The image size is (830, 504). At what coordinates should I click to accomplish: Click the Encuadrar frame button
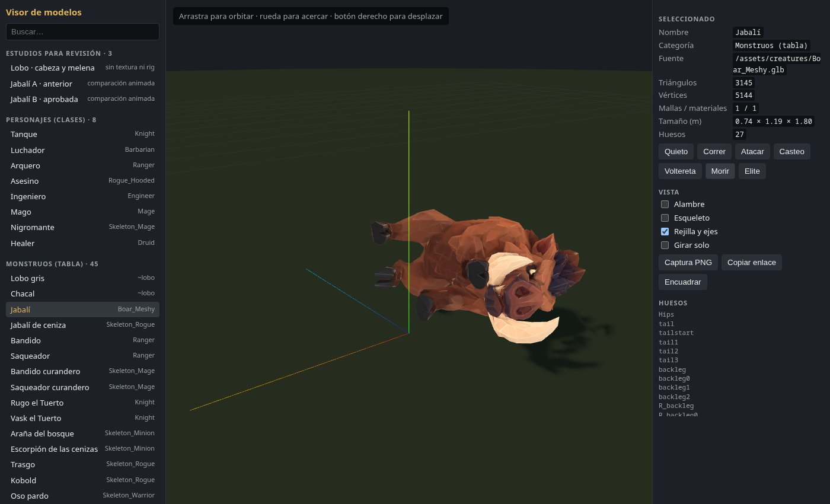click(683, 282)
